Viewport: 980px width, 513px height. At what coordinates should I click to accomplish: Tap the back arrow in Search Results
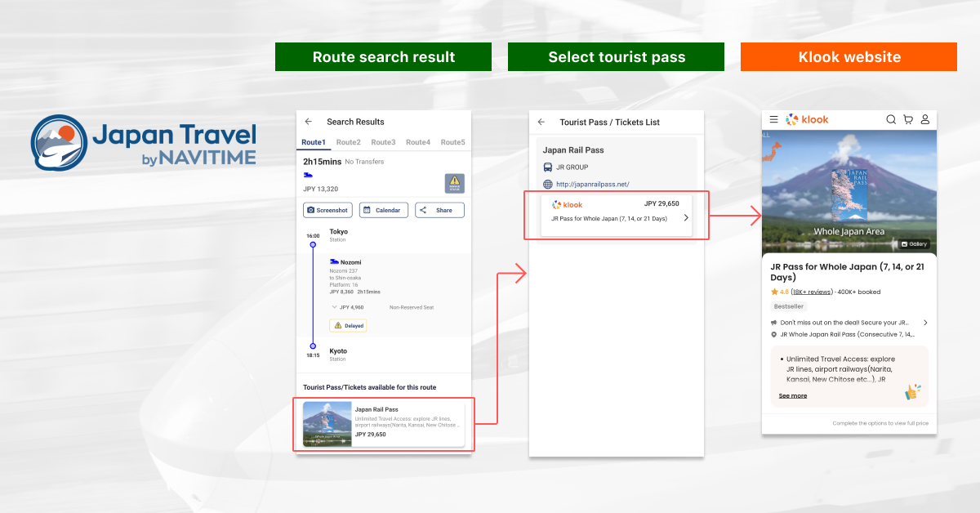[x=309, y=122]
